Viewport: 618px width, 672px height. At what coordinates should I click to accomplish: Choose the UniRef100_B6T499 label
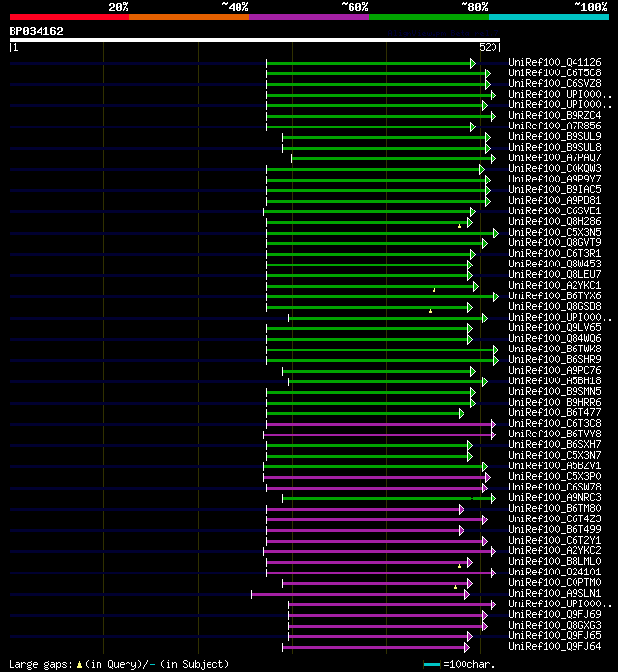tap(554, 529)
